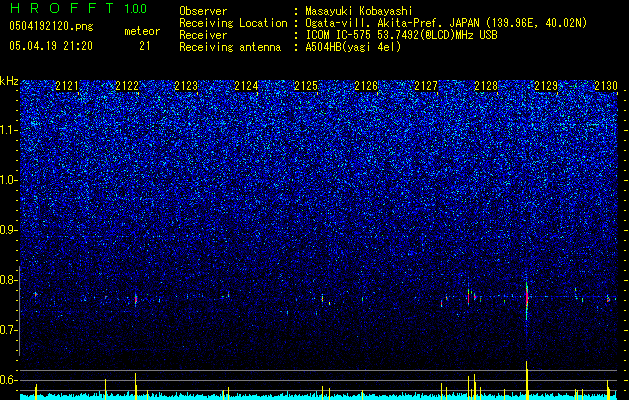
Task: Click the red meteor echo just before 2128
Action: (468, 297)
